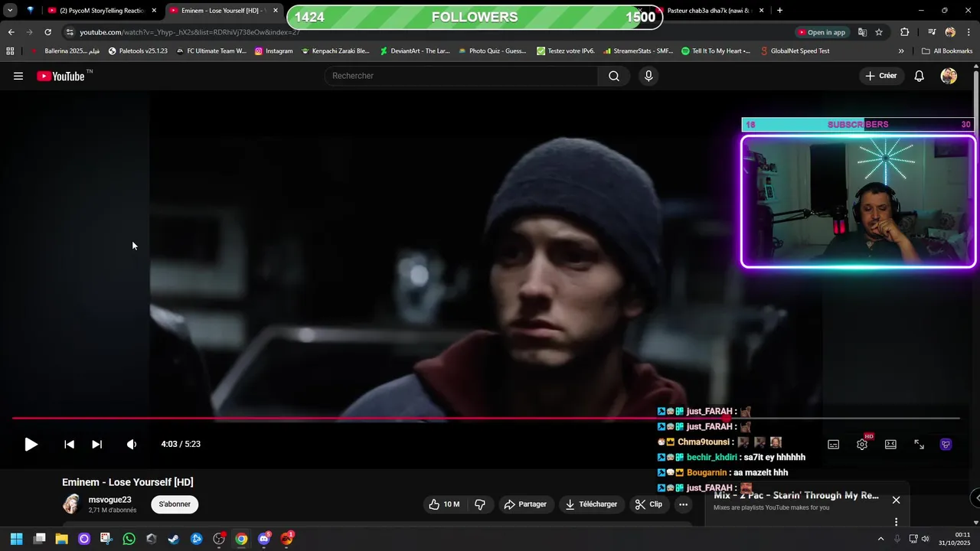Open the tab search dropdown

[10, 11]
